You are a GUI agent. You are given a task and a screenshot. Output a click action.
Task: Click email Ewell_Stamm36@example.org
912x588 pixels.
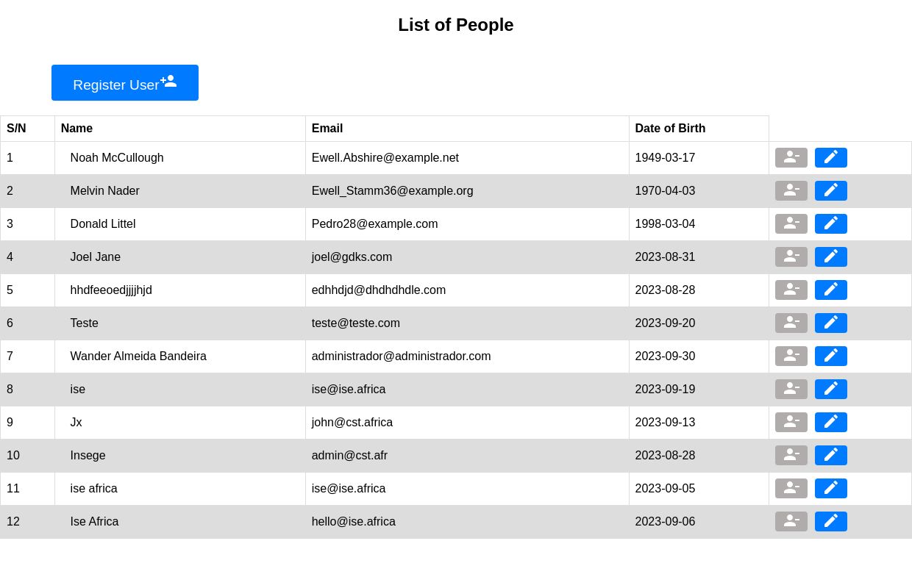coord(393,191)
